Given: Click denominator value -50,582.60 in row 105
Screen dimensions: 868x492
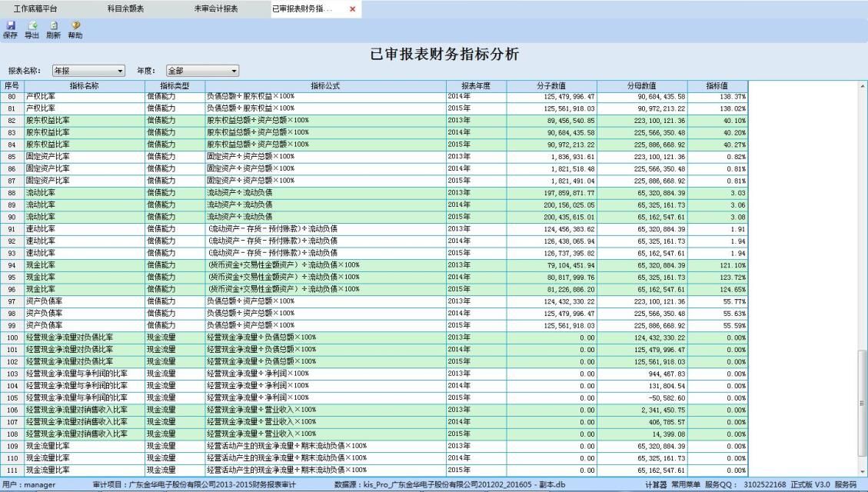Looking at the screenshot, I should pos(667,398).
